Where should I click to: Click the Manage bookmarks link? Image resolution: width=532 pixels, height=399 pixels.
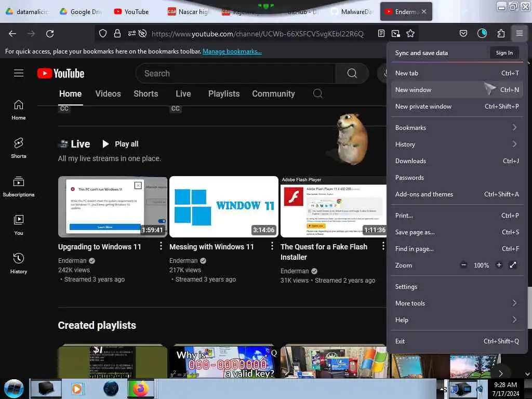coord(232,51)
